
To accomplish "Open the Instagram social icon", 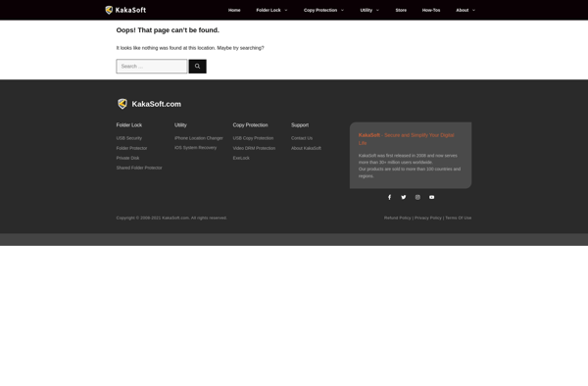I will [417, 197].
